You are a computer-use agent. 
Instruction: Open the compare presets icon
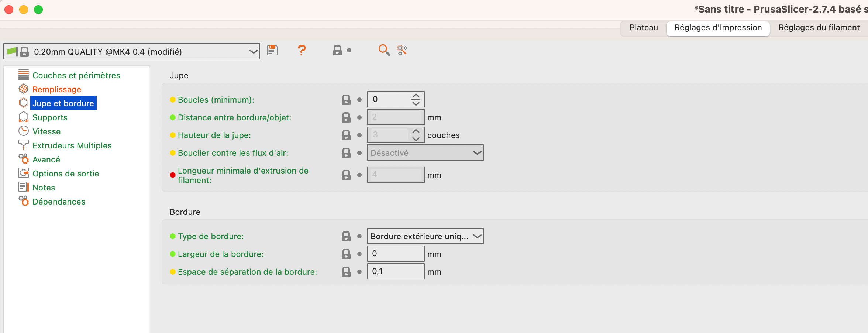(402, 50)
